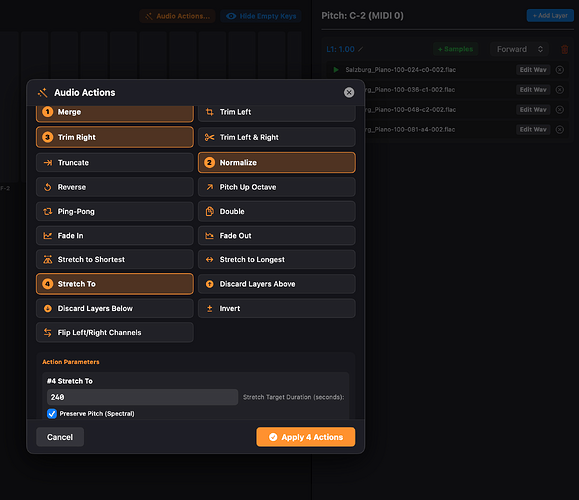Apply the 4 selected actions
The width and height of the screenshot is (579, 500).
306,437
